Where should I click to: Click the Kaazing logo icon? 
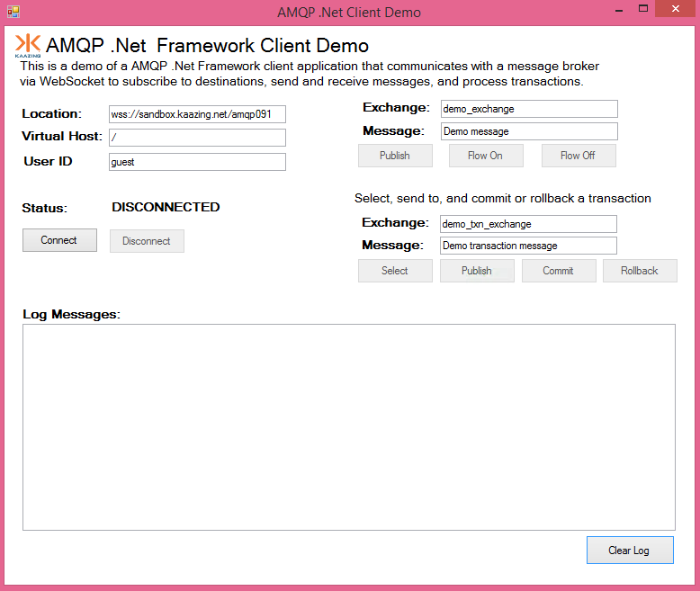pyautogui.click(x=28, y=46)
